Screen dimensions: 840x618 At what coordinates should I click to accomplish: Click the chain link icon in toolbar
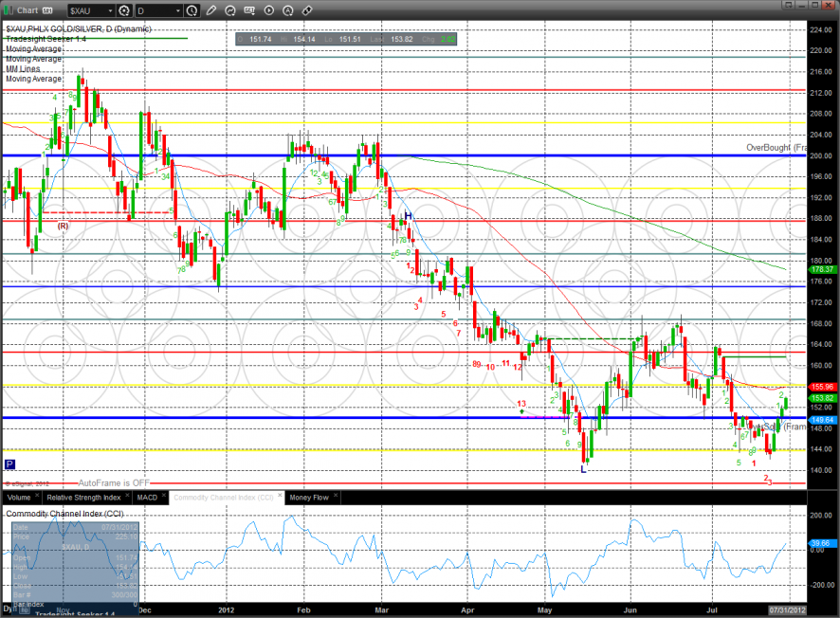click(308, 10)
